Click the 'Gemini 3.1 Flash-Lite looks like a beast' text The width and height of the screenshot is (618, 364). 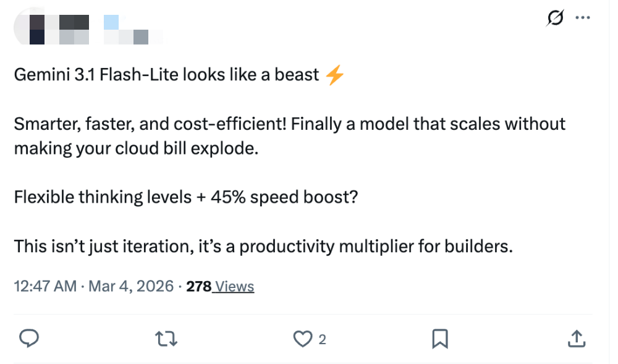tap(166, 75)
